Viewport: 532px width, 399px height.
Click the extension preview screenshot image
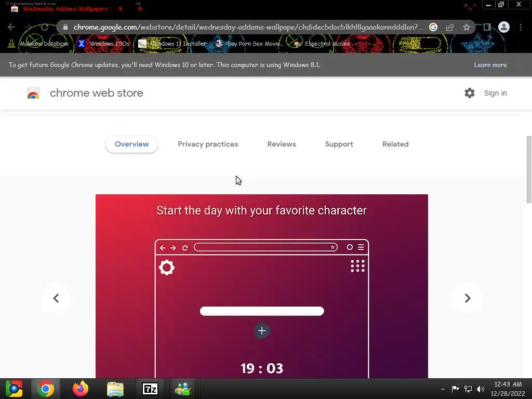click(x=262, y=286)
